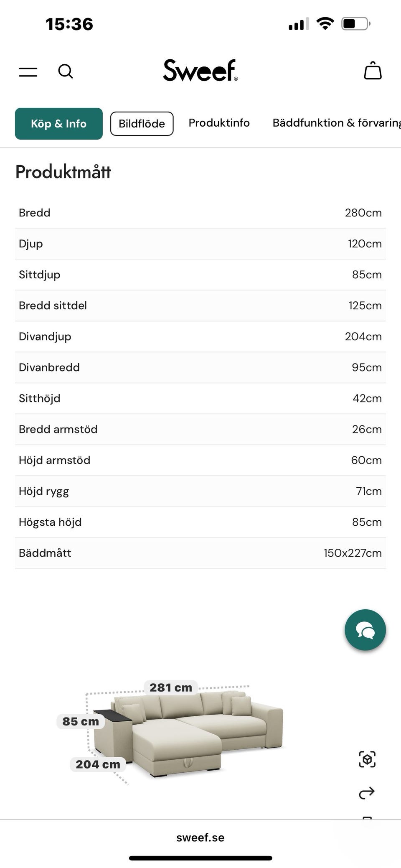Open Bäddfunktion & förvaring tab
Screen dimensions: 401x868
pyautogui.click(x=337, y=123)
